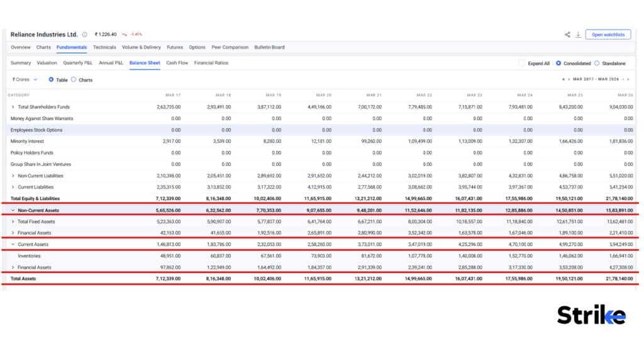Viewport: 644px width, 341px height.
Task: Select the Consolidated radio button
Action: pos(558,64)
